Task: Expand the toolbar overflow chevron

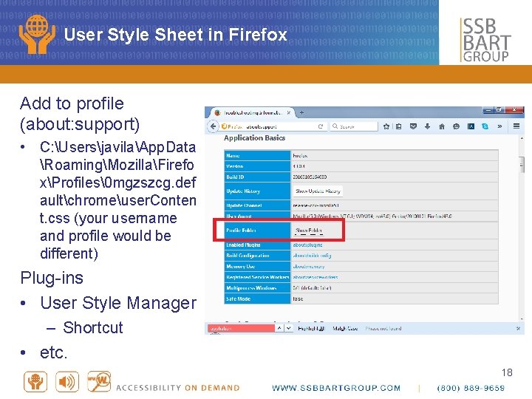Action: (x=499, y=126)
